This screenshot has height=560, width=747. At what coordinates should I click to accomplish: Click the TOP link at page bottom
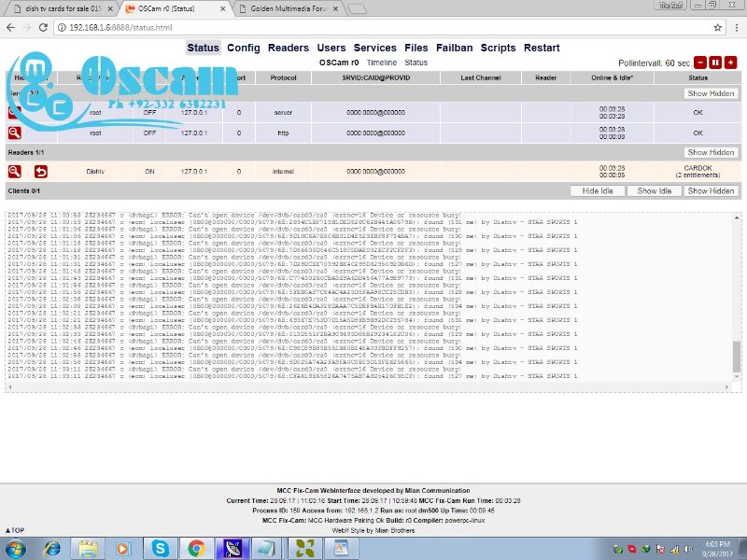point(15,530)
